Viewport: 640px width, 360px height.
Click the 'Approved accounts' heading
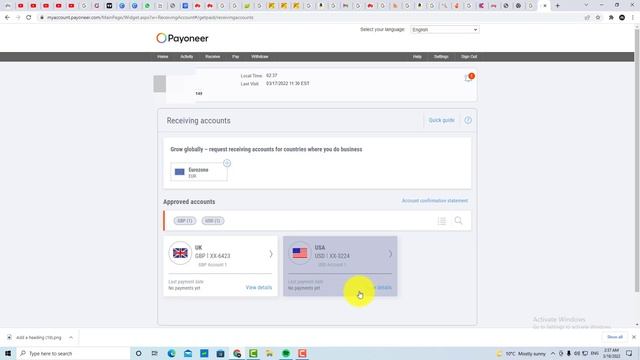pyautogui.click(x=189, y=202)
